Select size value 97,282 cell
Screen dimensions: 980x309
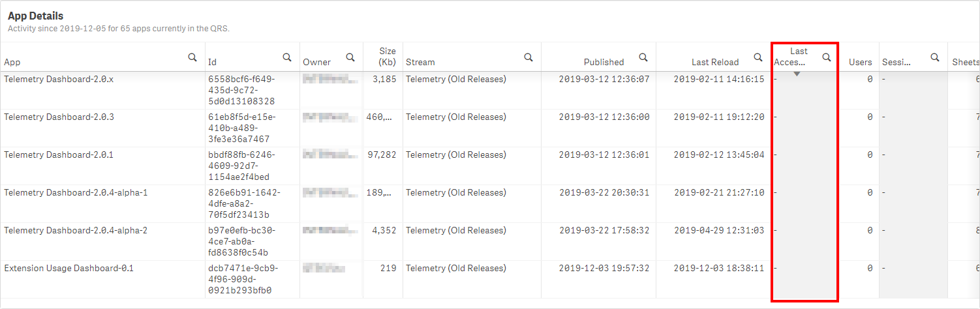pyautogui.click(x=382, y=154)
